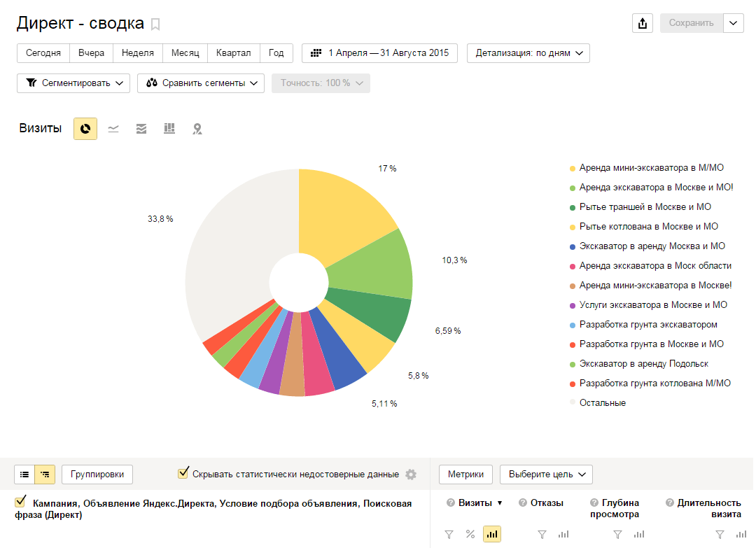The height and width of the screenshot is (548, 756).
Task: Click help icon next to Длительность визита
Action: tap(670, 503)
